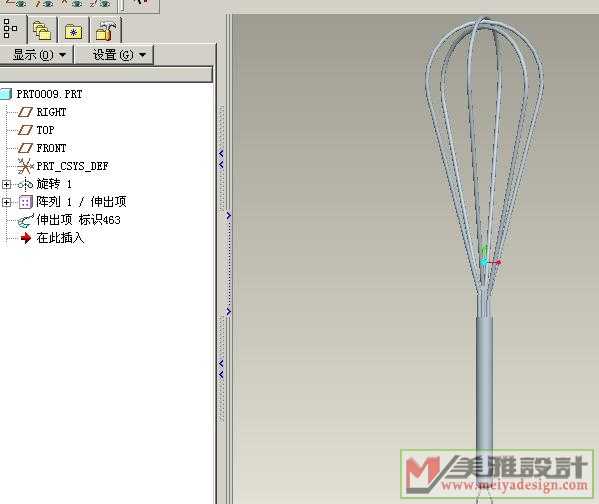Collapse navigator using upper sash arrows

(221, 159)
